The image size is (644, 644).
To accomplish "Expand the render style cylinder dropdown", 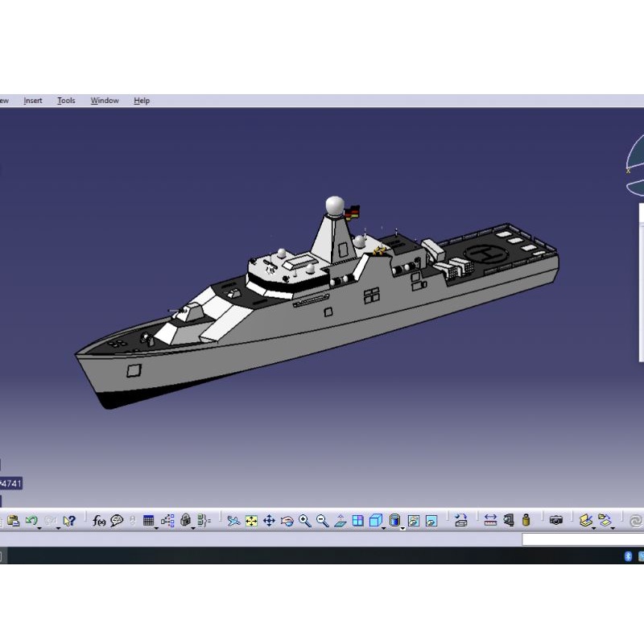I will pyautogui.click(x=402, y=528).
